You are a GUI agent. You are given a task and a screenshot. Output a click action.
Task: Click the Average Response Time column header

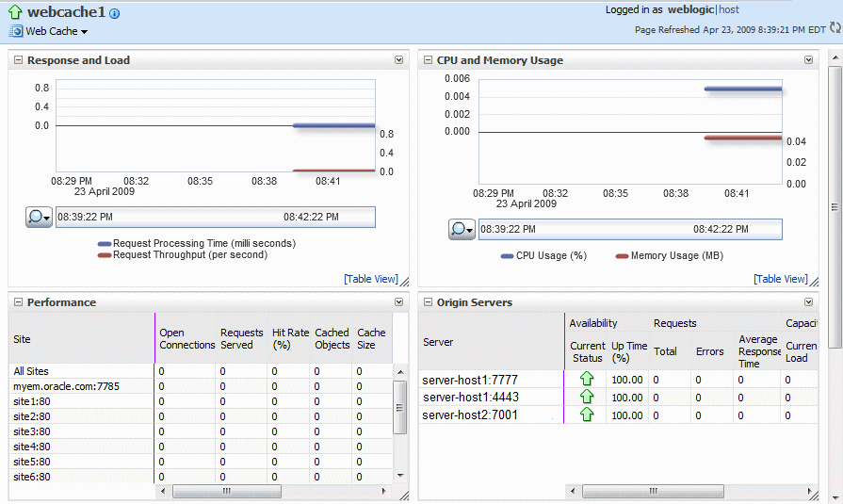pos(759,351)
